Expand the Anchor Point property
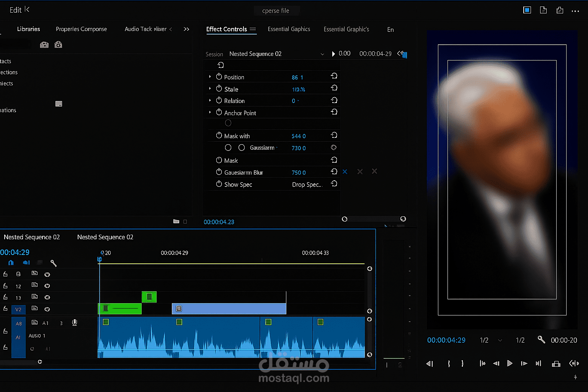588x392 pixels. [210, 113]
